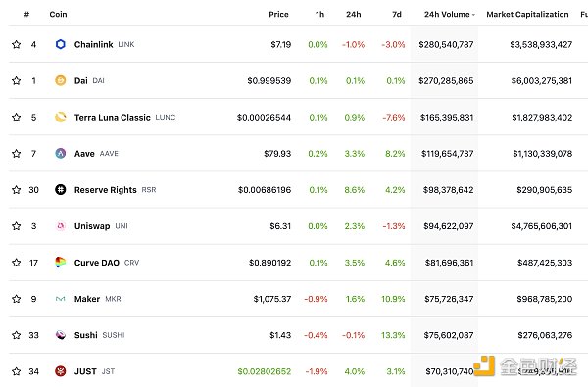
Task: Click the Terra Luna Classic logo icon
Action: click(x=61, y=117)
